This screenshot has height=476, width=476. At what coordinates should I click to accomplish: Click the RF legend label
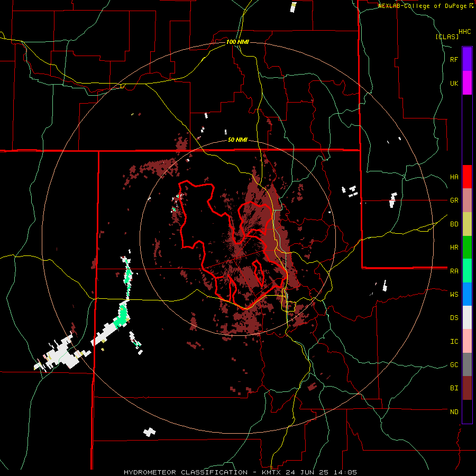point(454,59)
